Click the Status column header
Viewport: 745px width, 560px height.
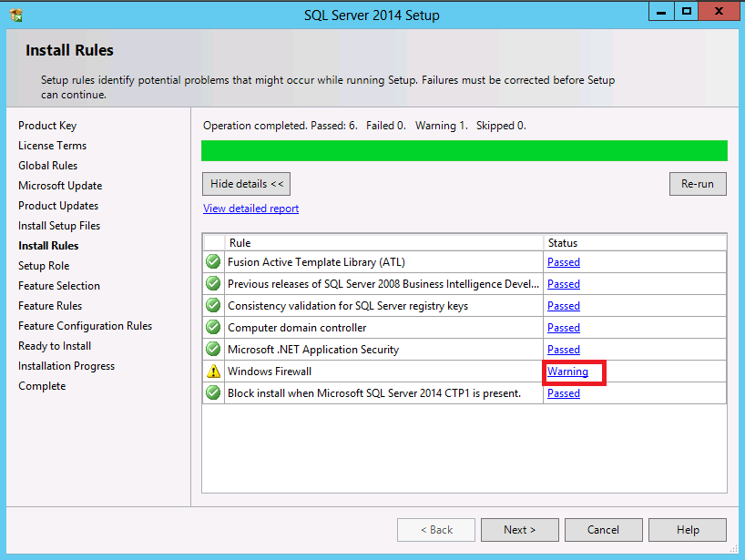635,243
